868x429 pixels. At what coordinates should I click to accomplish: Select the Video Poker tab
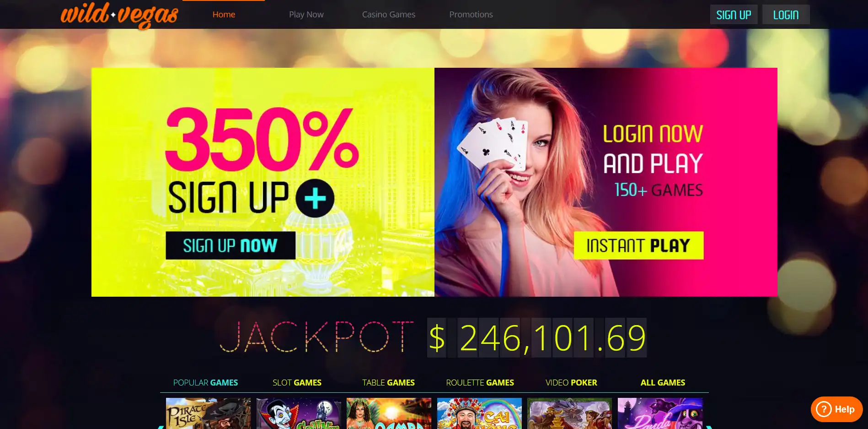[x=572, y=382]
